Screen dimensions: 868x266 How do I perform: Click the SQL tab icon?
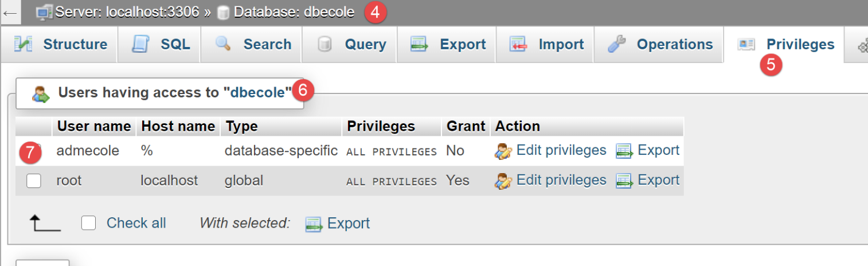pos(140,44)
